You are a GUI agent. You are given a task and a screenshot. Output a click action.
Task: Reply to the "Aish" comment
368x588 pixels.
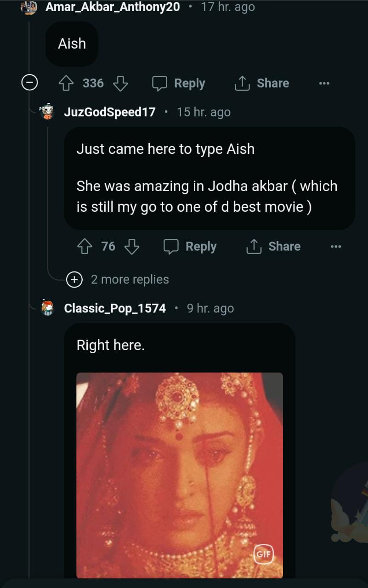point(179,83)
